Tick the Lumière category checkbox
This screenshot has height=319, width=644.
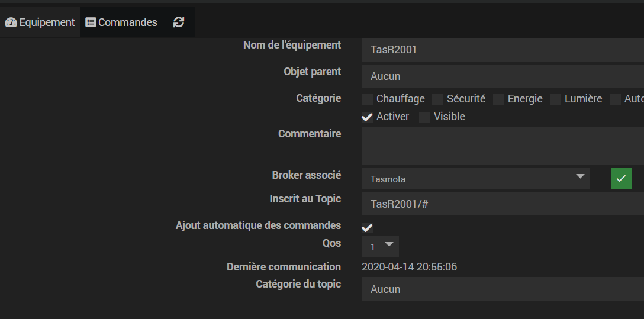556,99
